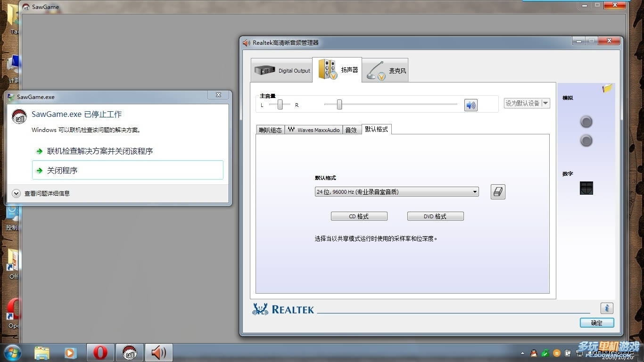Open the 设为默认设备 dropdown arrow
The image size is (644, 362).
545,103
